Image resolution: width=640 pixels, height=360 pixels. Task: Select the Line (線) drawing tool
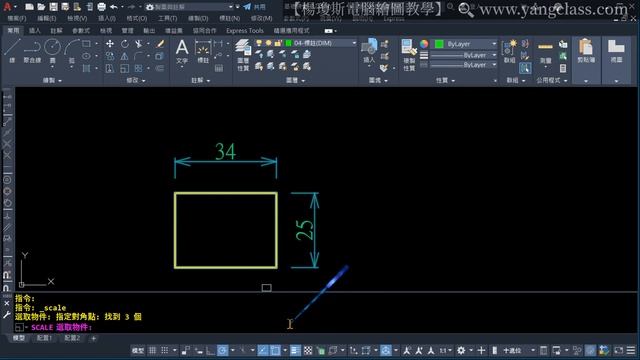12,51
